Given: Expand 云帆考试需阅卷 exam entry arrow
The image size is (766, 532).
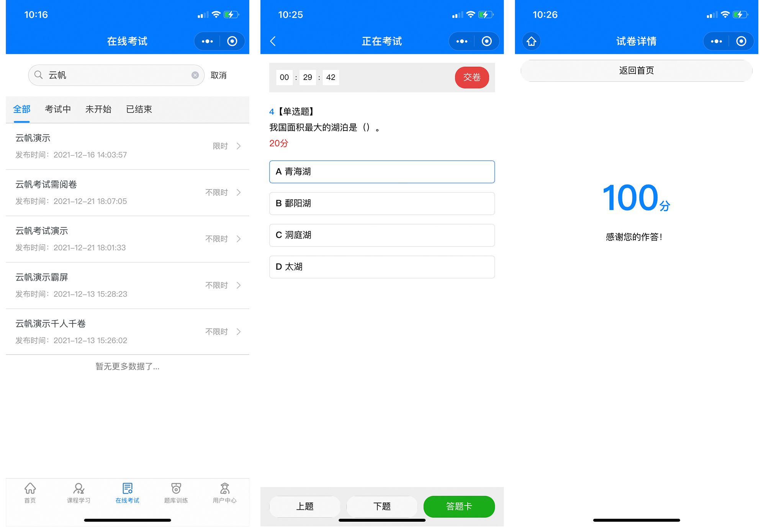Looking at the screenshot, I should (x=239, y=193).
